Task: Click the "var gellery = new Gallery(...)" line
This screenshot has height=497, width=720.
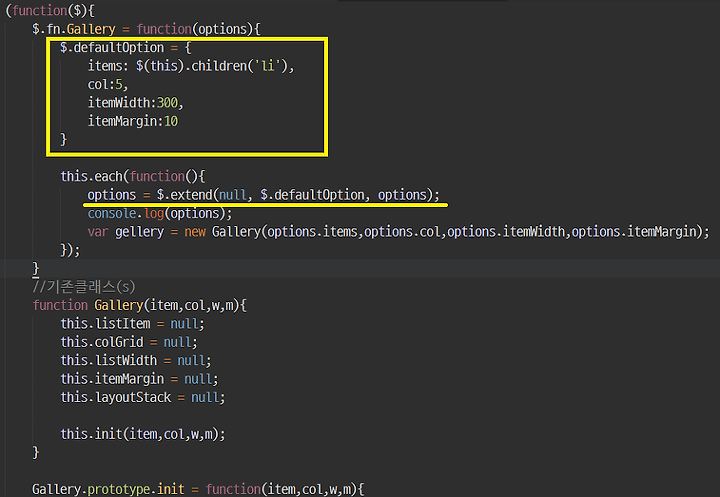Action: click(x=399, y=232)
